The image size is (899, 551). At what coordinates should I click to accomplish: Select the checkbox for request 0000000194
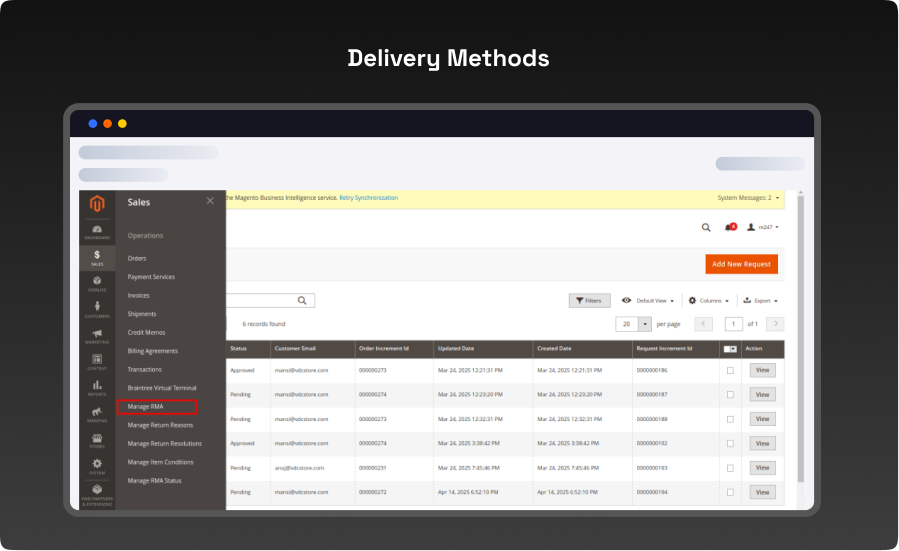coord(730,492)
